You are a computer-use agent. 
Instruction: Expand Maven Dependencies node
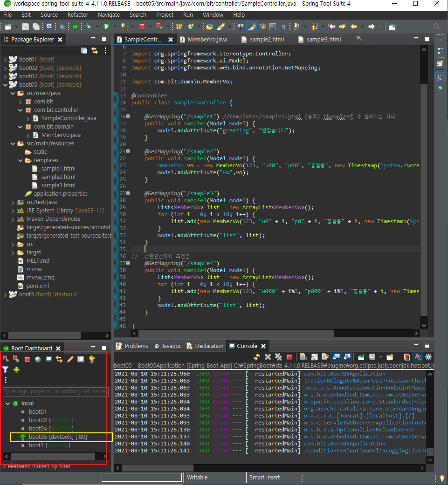coord(13,219)
